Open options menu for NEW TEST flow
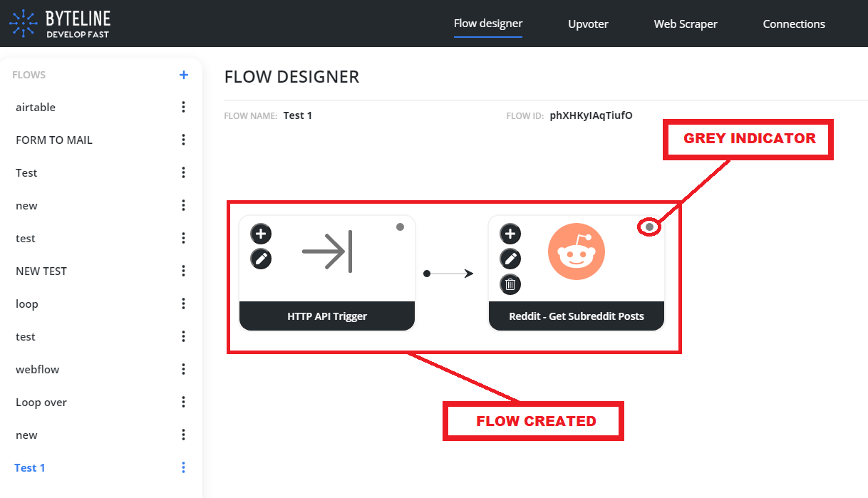The image size is (868, 498). click(183, 271)
